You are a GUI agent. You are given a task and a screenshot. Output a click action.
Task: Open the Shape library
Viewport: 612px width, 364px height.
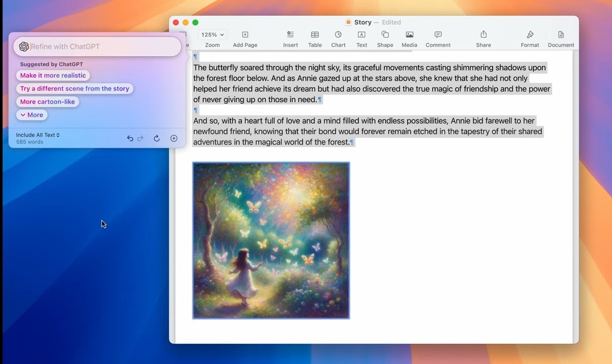click(x=385, y=38)
